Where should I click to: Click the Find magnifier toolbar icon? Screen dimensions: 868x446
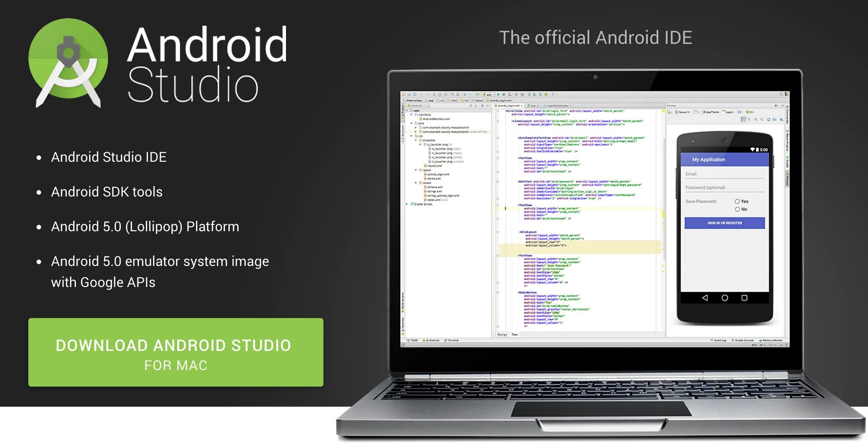tap(452, 95)
